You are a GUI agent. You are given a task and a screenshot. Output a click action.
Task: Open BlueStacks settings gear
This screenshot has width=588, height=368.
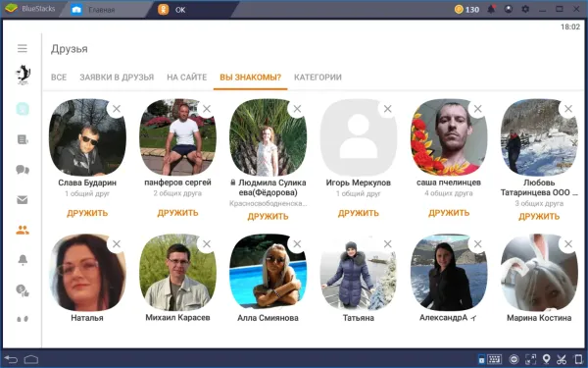click(x=525, y=9)
